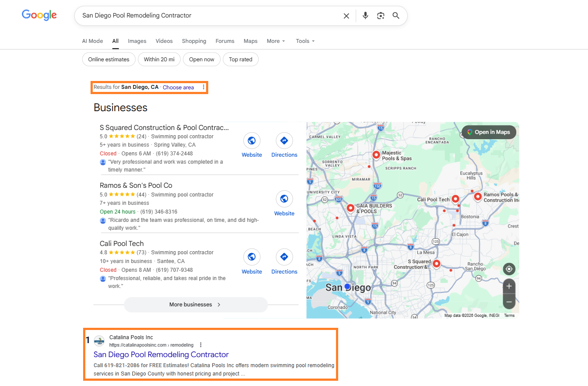Expand the Tools dropdown
The image size is (588, 386).
click(x=305, y=41)
